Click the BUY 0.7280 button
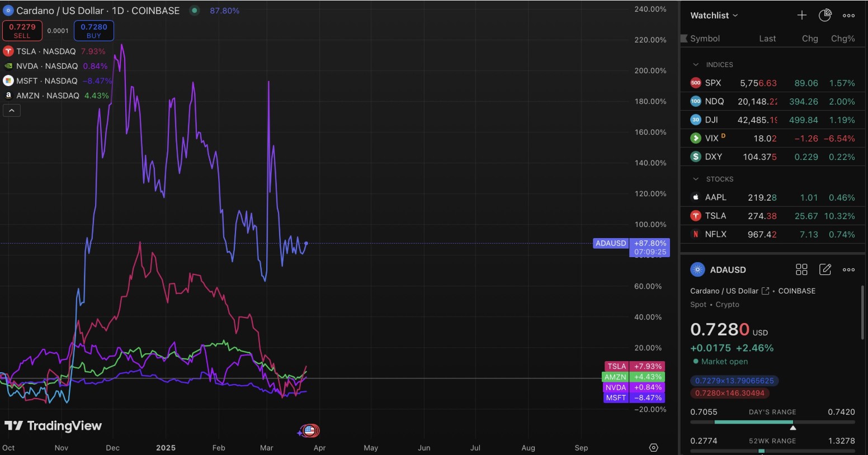The image size is (868, 455). click(94, 31)
